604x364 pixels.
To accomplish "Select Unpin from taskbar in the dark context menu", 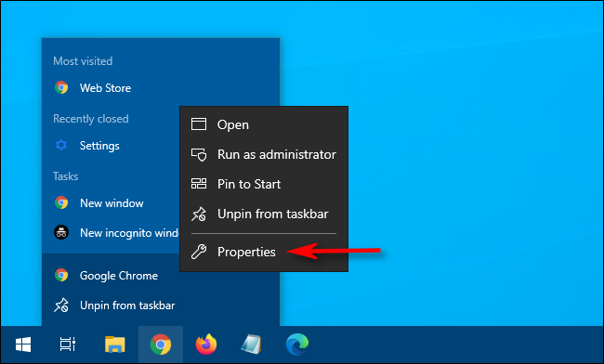I will tap(264, 214).
